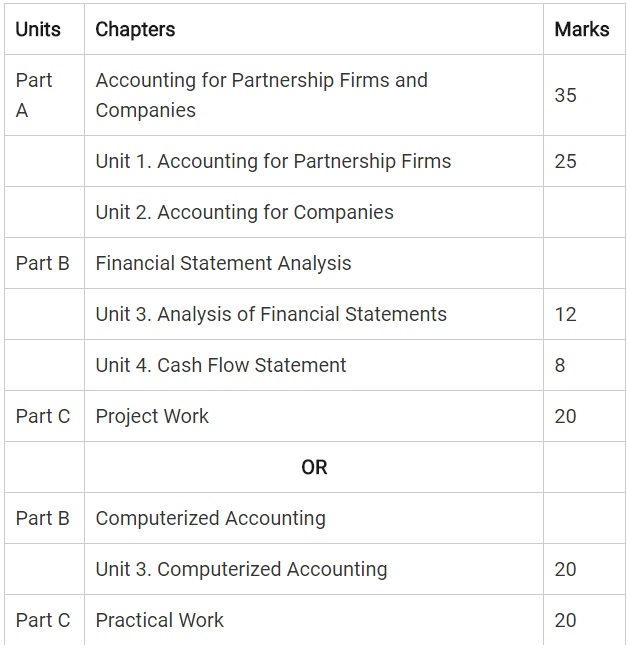
Task: Select "Unit 3. Computerized Accounting" text
Action: 241,569
